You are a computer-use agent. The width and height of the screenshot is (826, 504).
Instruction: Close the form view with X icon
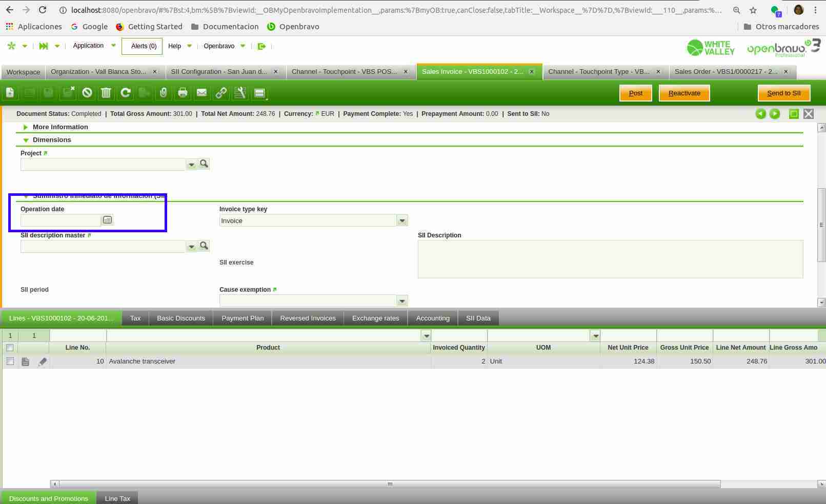click(x=809, y=114)
